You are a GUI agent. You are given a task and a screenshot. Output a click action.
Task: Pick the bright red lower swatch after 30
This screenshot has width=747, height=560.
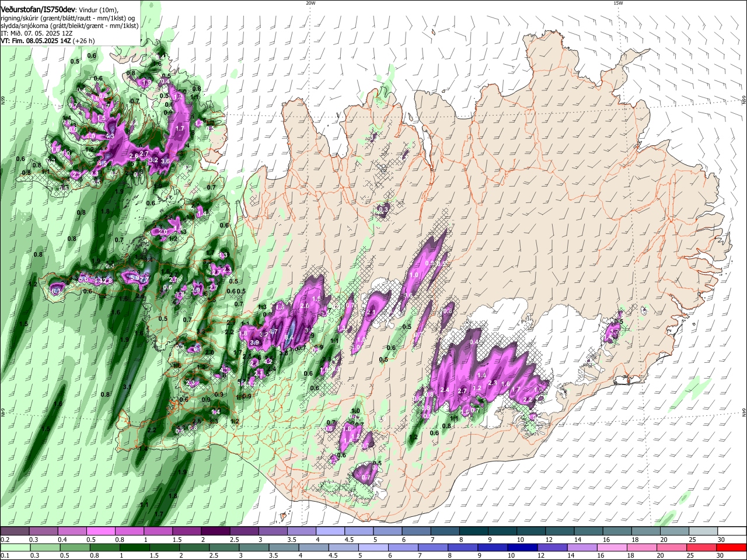point(731,548)
